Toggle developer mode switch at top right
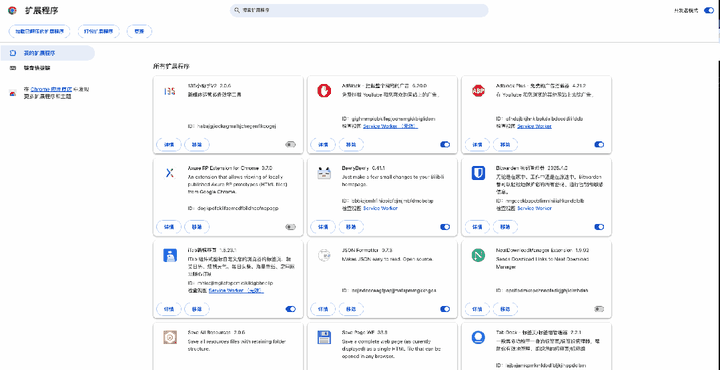 click(x=709, y=10)
